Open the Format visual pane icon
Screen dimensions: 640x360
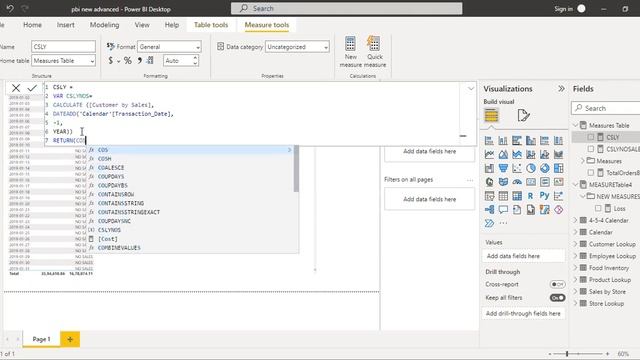[x=523, y=116]
